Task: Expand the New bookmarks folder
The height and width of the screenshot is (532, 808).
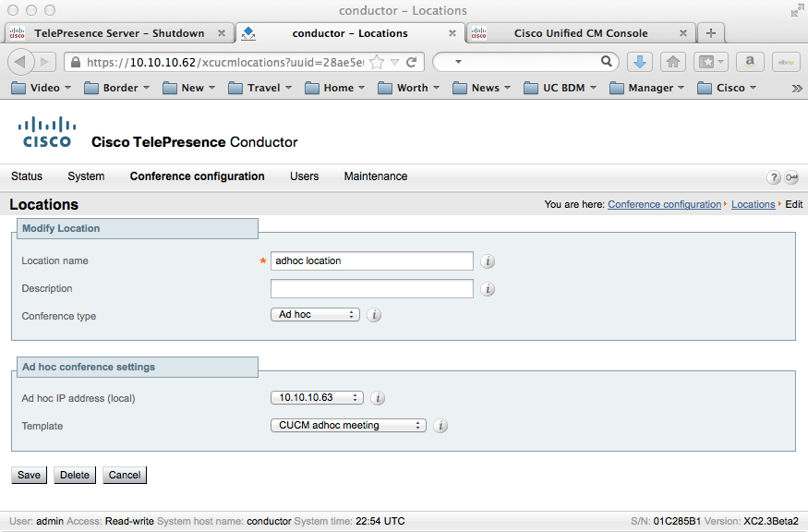Action: [x=188, y=88]
